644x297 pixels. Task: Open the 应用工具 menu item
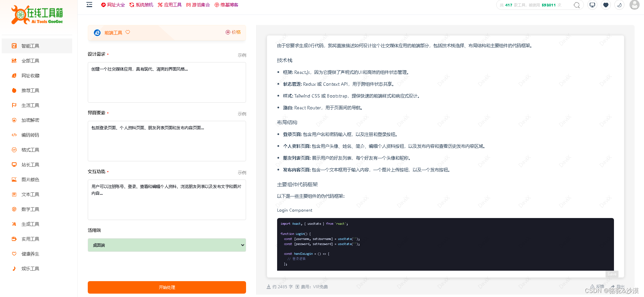click(170, 5)
